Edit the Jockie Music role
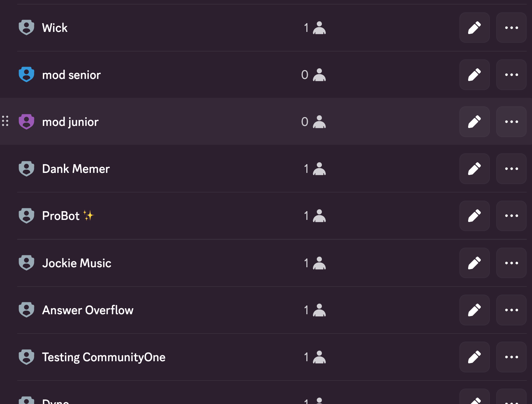Viewport: 532px width, 404px height. [x=474, y=263]
